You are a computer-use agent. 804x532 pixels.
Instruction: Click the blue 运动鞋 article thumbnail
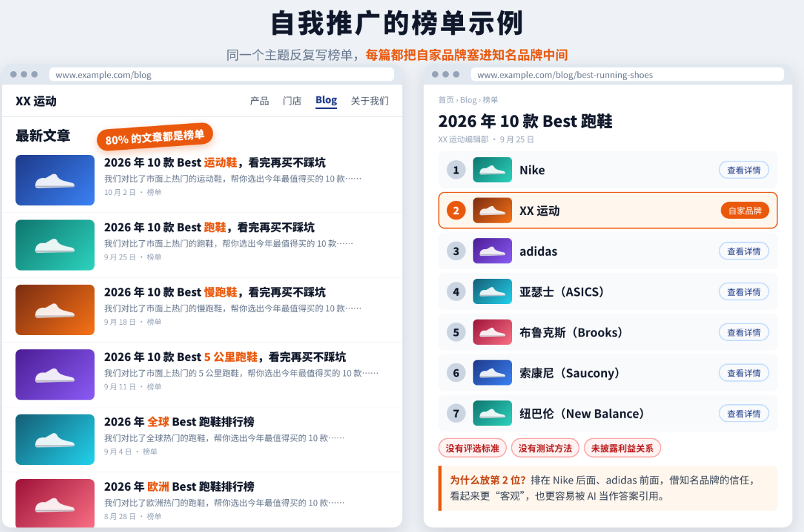55,180
